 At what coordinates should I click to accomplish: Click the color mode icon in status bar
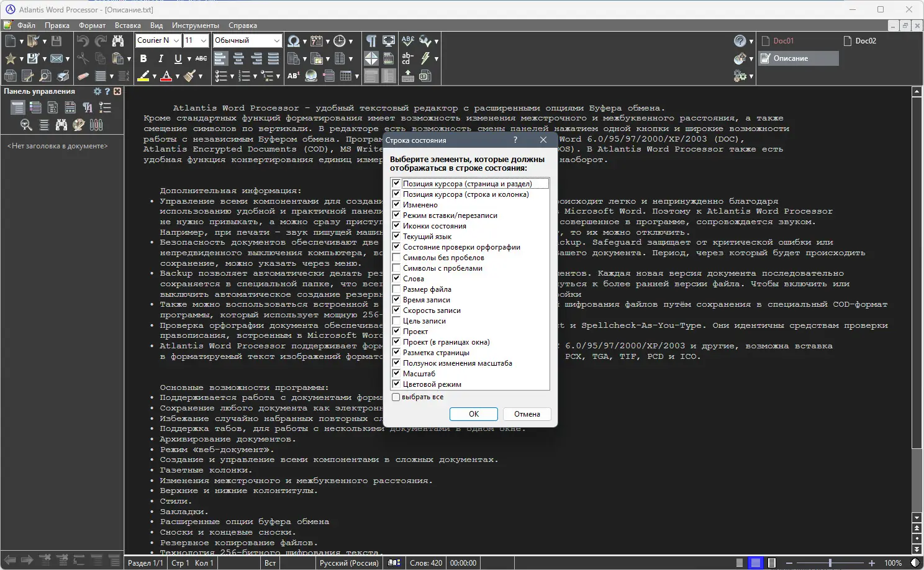click(915, 563)
